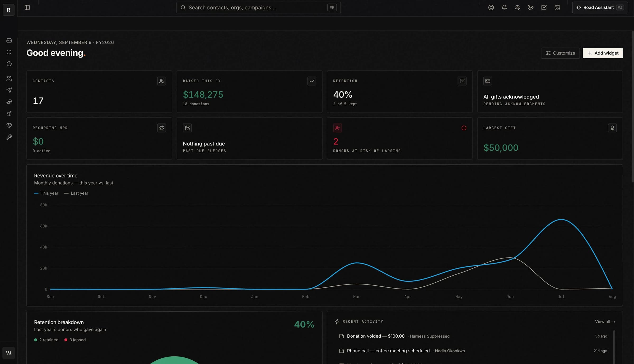Open the Contacts 17 card
Viewport: 634px width, 364px height.
pos(99,92)
